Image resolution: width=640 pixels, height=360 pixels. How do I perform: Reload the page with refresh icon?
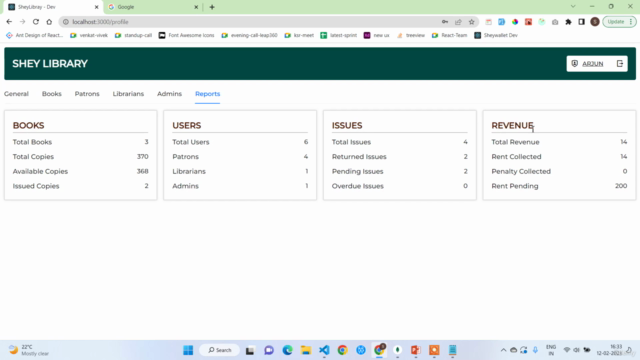(x=36, y=22)
